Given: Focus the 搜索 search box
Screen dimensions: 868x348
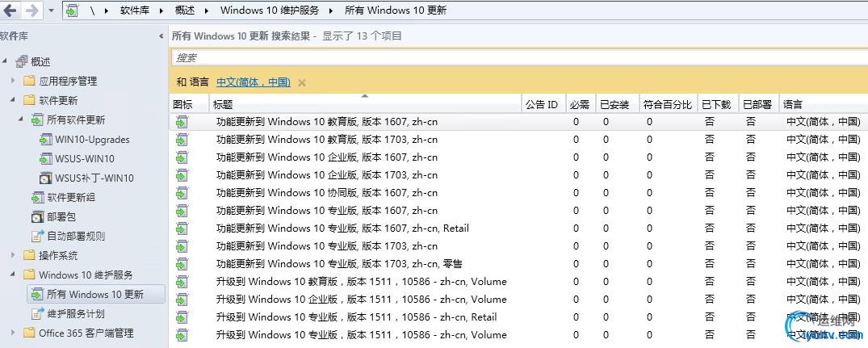Looking at the screenshot, I should [518, 57].
